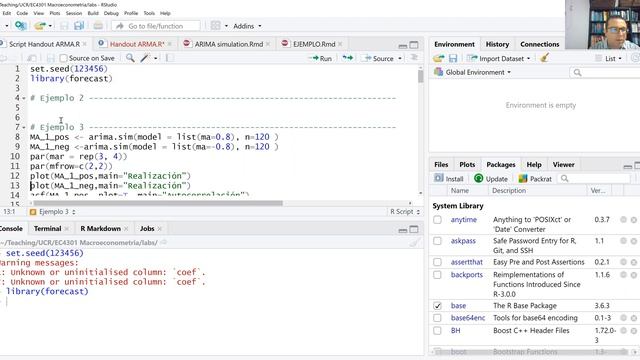
Task: Save workspace in Environment pane
Action: click(453, 58)
